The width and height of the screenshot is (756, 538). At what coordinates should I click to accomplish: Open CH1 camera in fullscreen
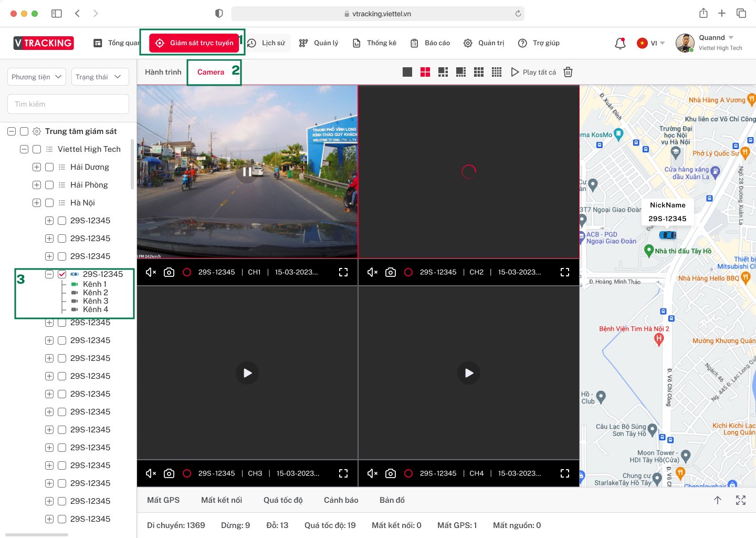[x=343, y=272]
